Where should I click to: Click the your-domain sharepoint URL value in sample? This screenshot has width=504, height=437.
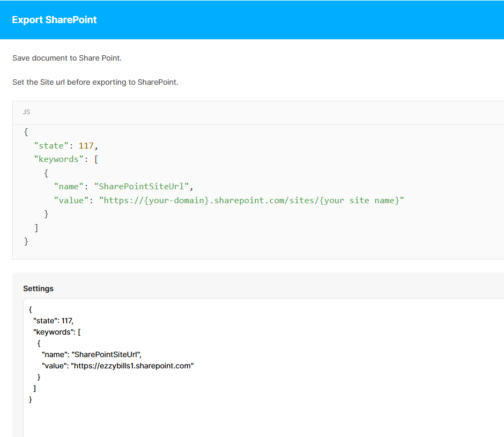(251, 201)
